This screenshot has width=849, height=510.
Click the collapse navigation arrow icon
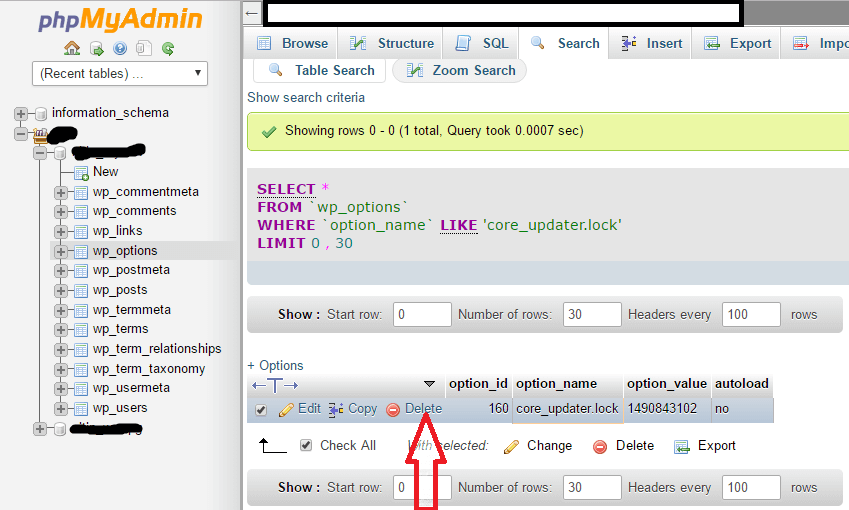point(252,13)
